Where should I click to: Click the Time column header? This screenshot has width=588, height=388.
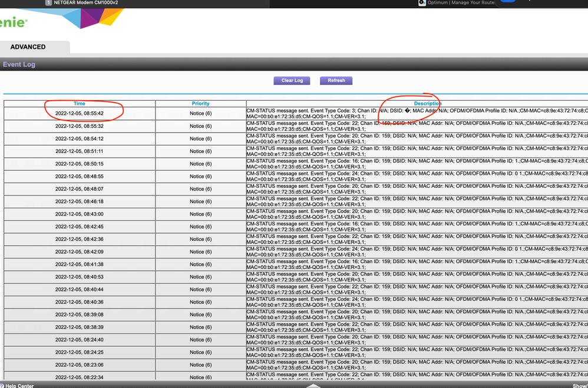(x=79, y=103)
